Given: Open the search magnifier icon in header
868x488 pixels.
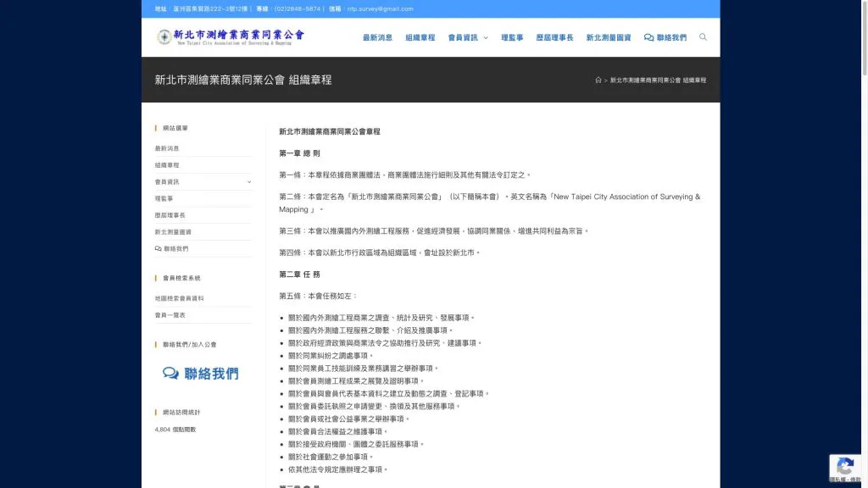Looking at the screenshot, I should coord(703,37).
